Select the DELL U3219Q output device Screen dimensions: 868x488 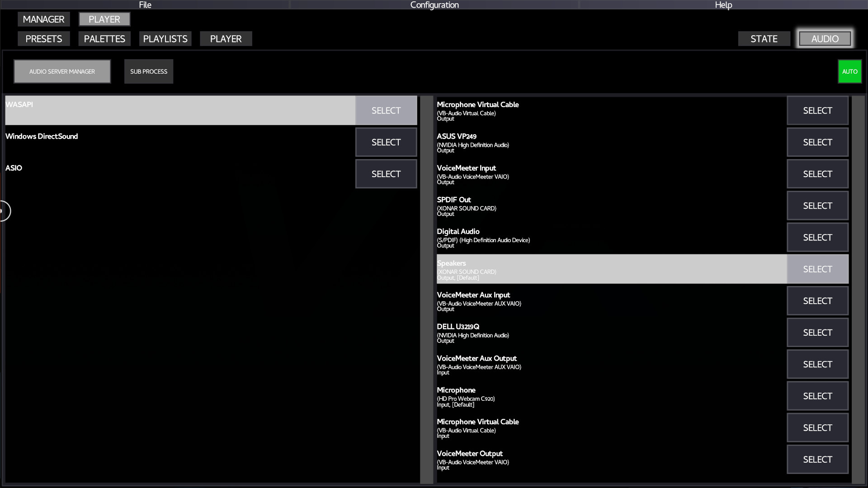(817, 332)
